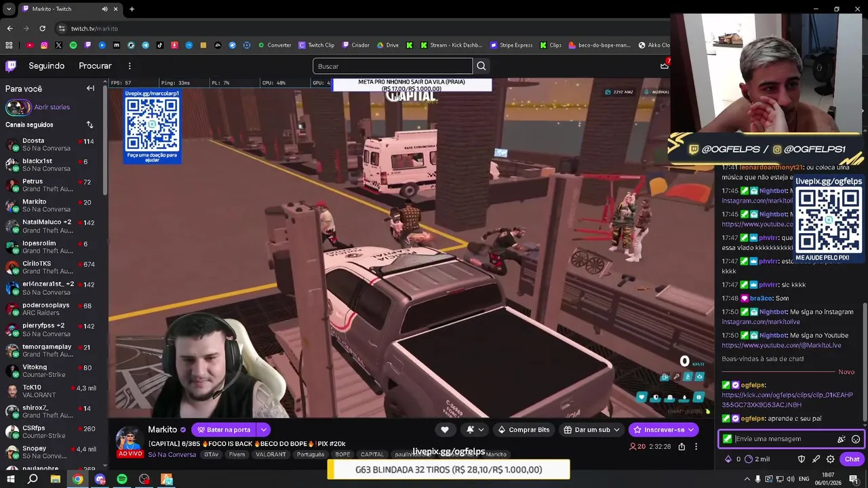Open the Stripe Express bookmark
This screenshot has height=488, width=868.
coord(511,45)
